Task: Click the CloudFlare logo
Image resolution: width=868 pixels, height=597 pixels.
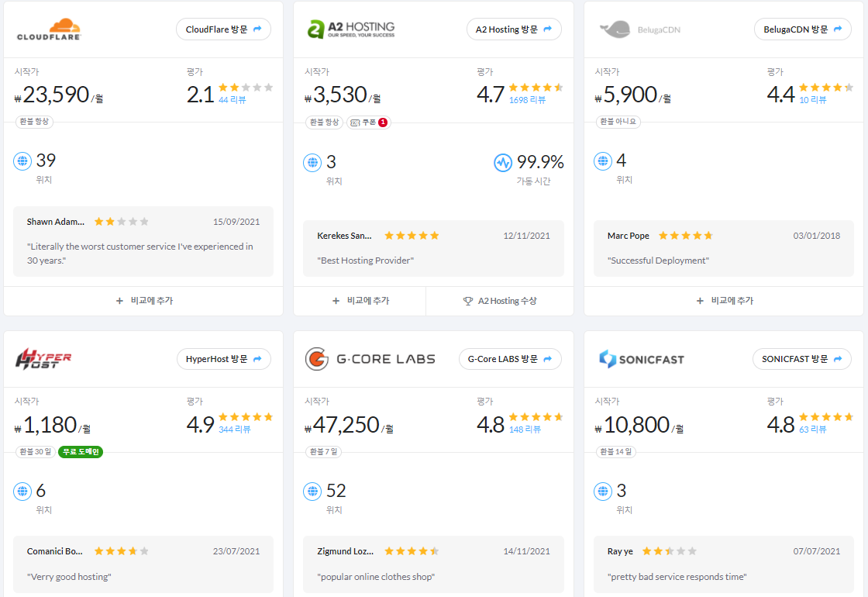Action: click(49, 29)
